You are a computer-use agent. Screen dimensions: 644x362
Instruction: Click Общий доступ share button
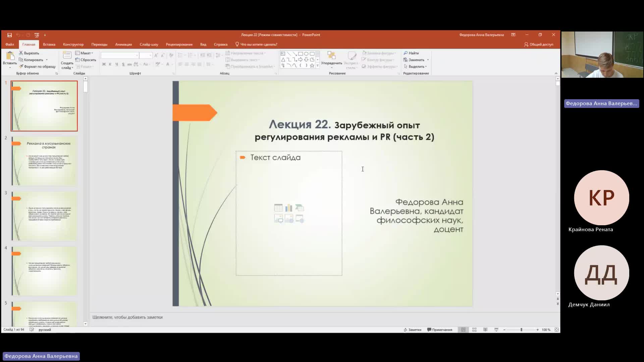tap(539, 44)
